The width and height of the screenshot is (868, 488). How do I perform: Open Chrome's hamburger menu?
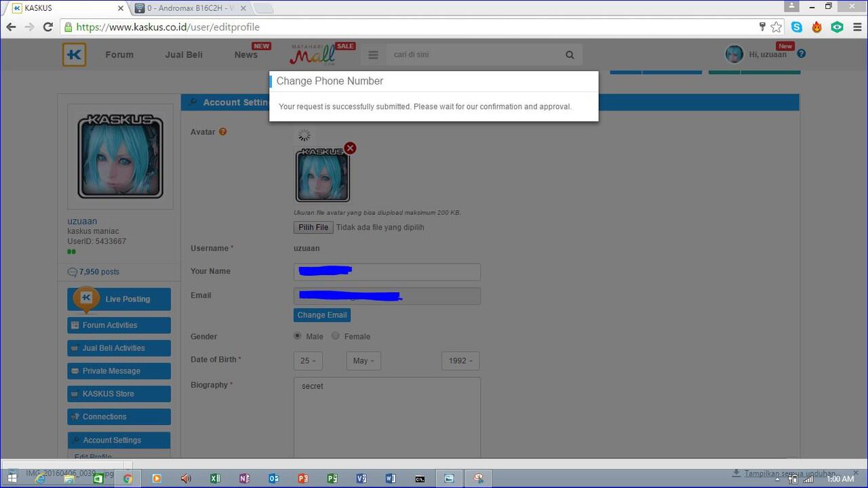click(x=857, y=27)
